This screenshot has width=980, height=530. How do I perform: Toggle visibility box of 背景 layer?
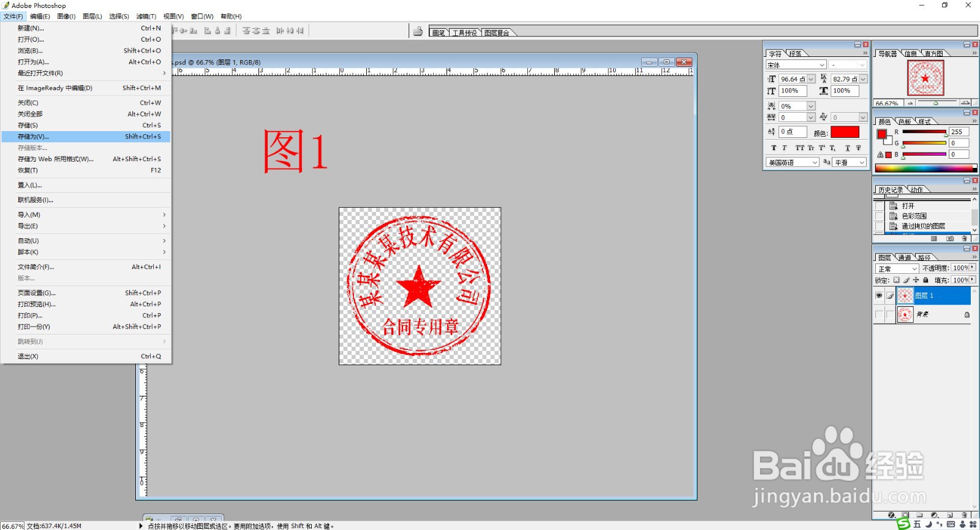coord(879,315)
